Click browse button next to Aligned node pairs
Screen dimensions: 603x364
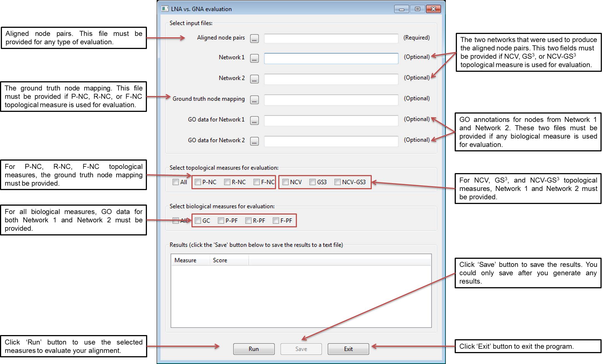254,38
